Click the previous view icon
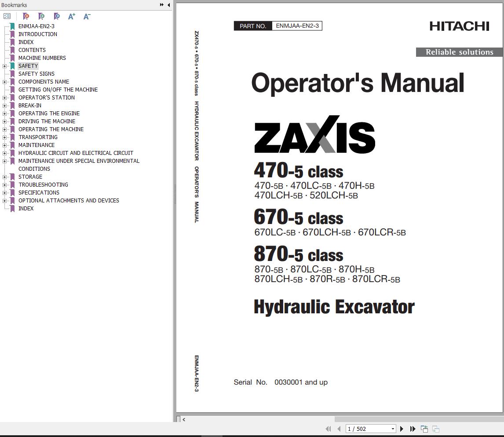Image resolution: width=504 pixels, height=437 pixels. point(424,429)
